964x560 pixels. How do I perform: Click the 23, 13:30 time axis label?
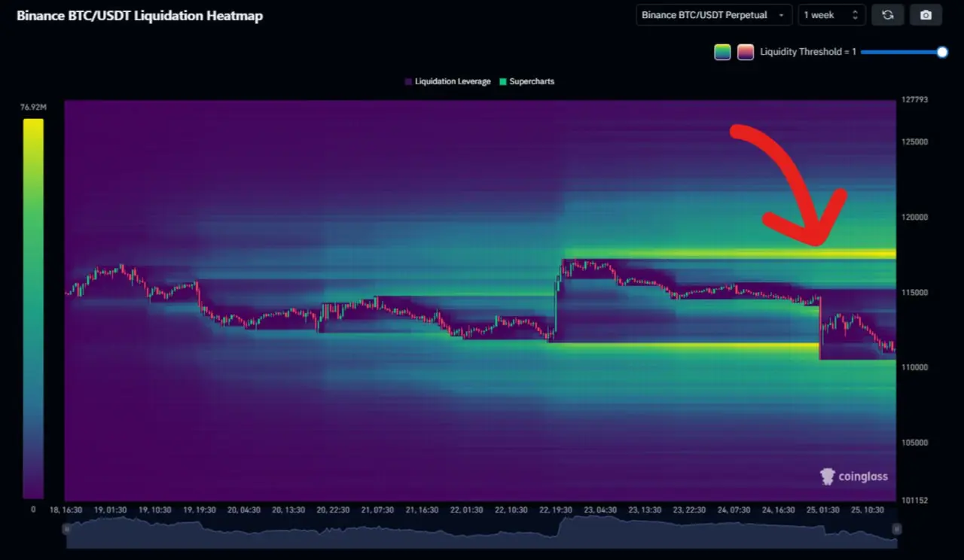[644, 510]
